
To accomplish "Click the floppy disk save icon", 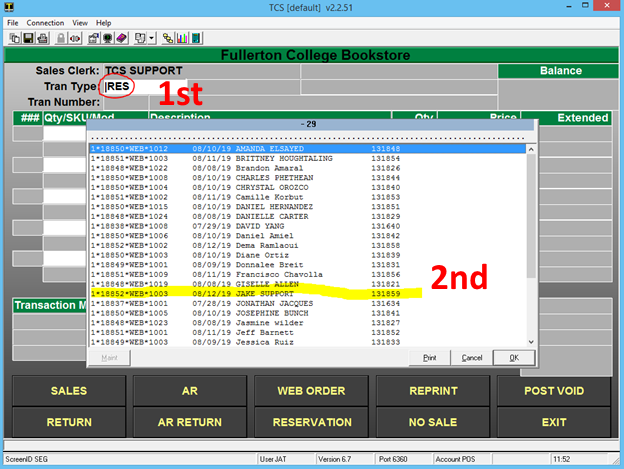I will coord(28,38).
